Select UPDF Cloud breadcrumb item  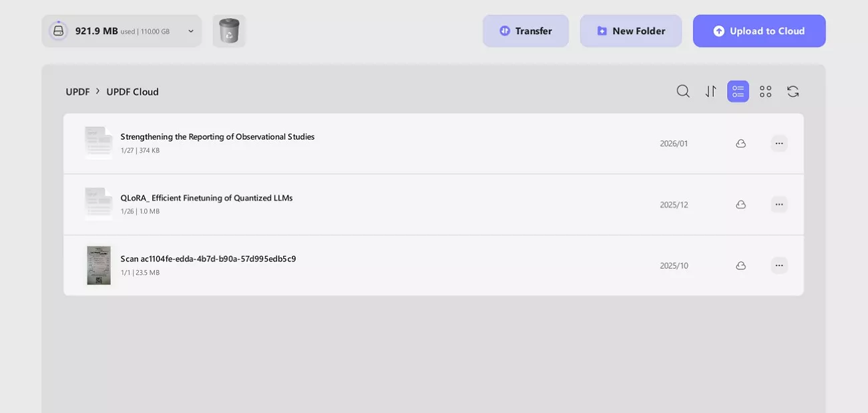click(x=132, y=92)
